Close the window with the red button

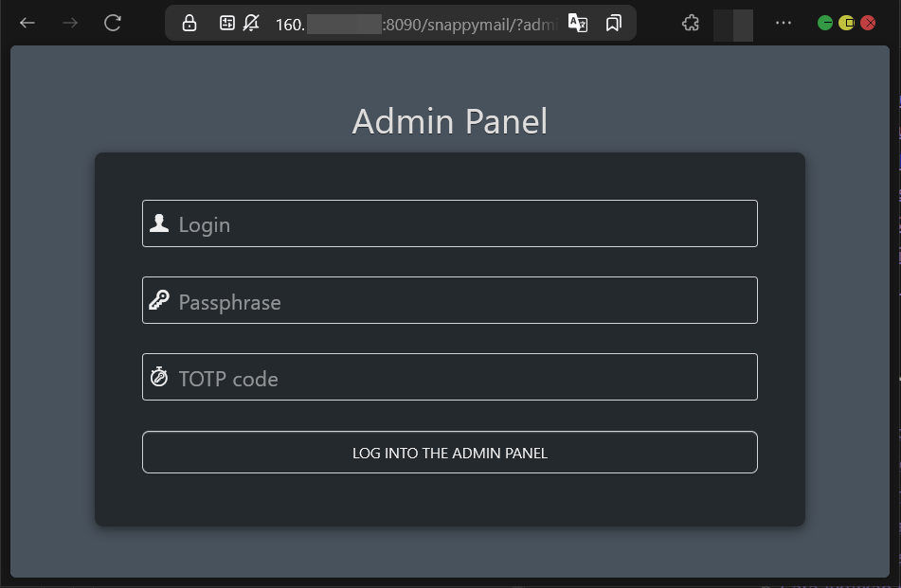click(x=868, y=23)
